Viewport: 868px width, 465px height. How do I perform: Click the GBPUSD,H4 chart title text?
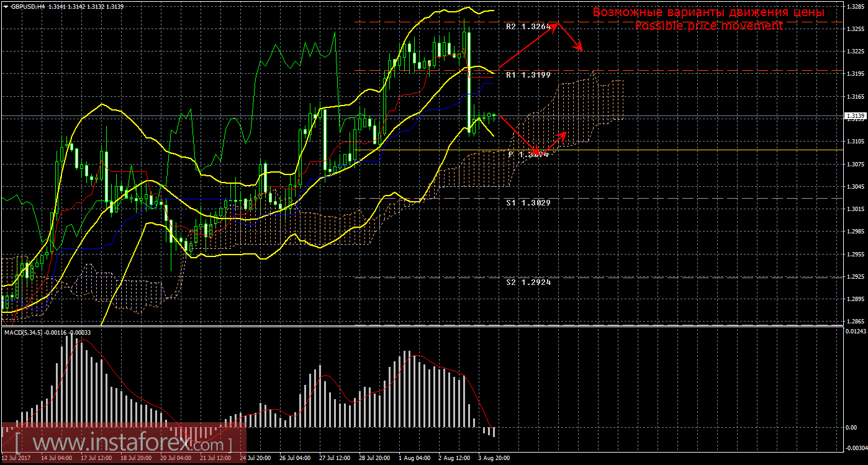tap(27, 6)
